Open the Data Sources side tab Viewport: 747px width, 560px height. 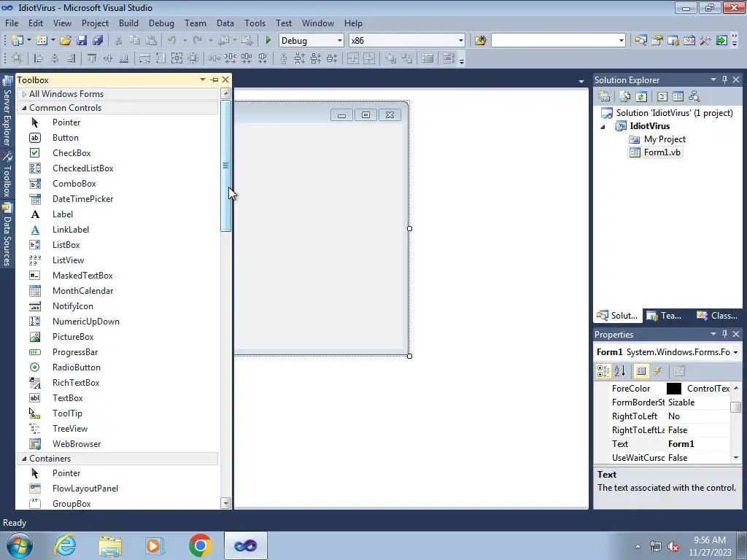pos(7,235)
